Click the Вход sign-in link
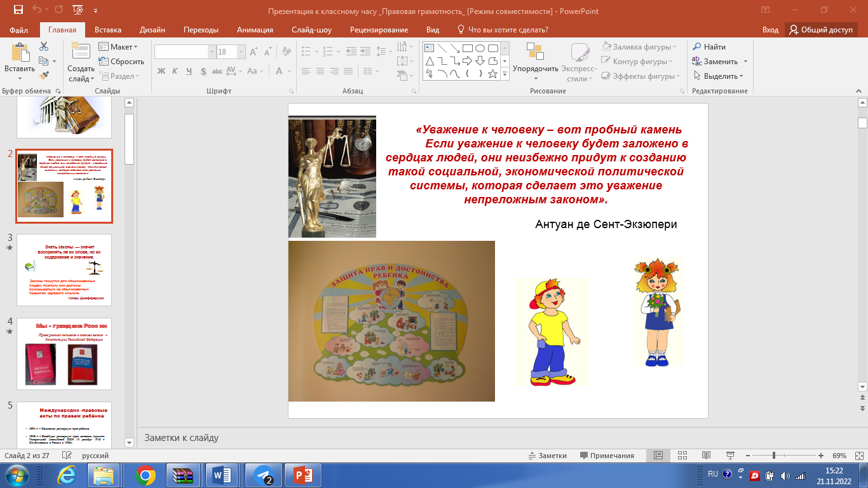 point(770,30)
